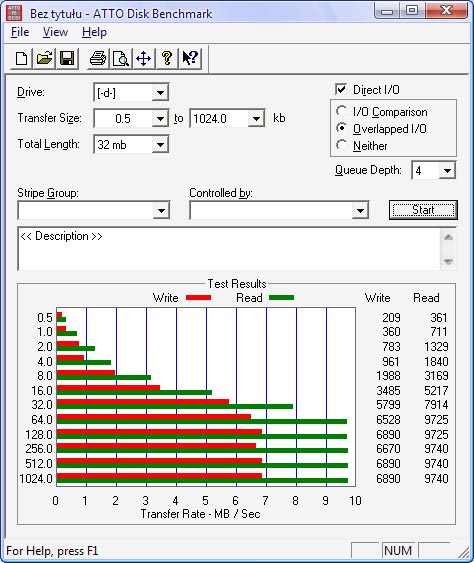Click the green Read legend swatch
This screenshot has height=563, width=474.
pos(282,297)
